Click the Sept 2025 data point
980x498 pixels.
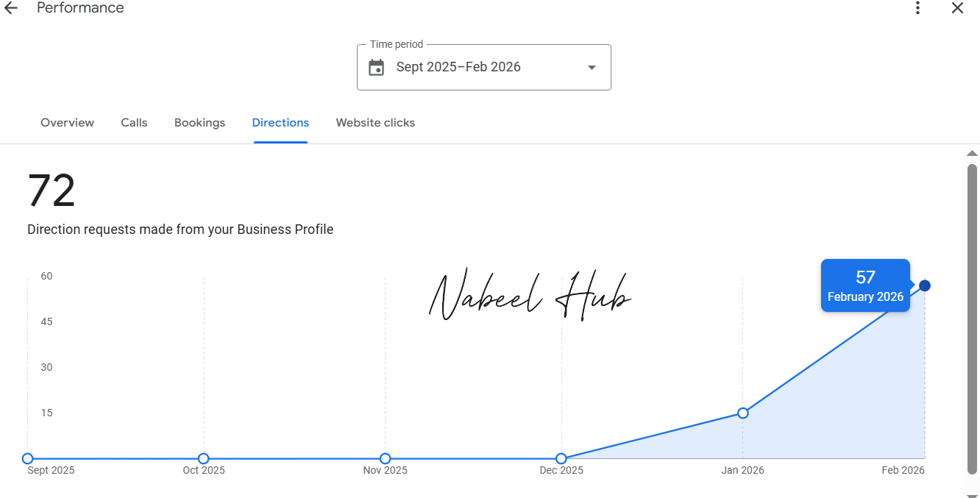click(28, 459)
